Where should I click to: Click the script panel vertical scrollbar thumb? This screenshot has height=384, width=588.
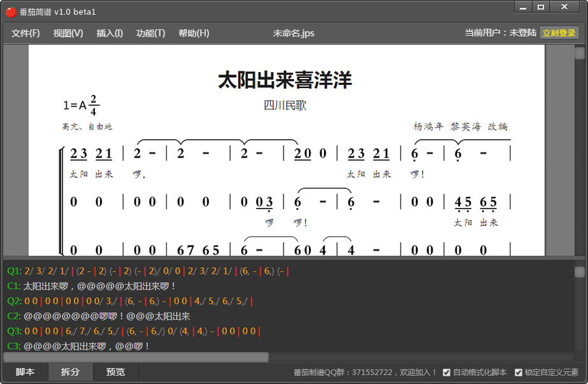click(579, 272)
